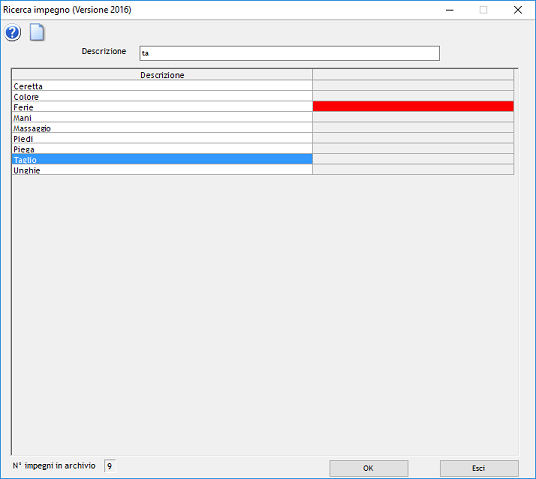Select the Ceretta row
The width and height of the screenshot is (536, 479).
[x=162, y=86]
